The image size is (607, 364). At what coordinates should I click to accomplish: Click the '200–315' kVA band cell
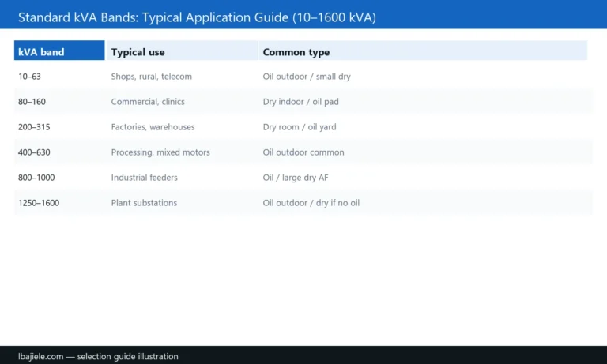34,127
